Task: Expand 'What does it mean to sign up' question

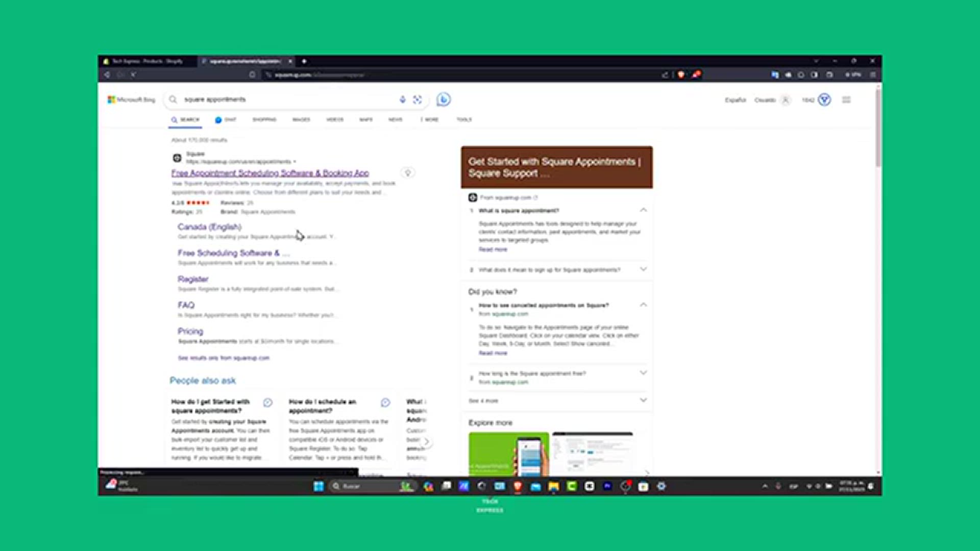Action: [643, 269]
